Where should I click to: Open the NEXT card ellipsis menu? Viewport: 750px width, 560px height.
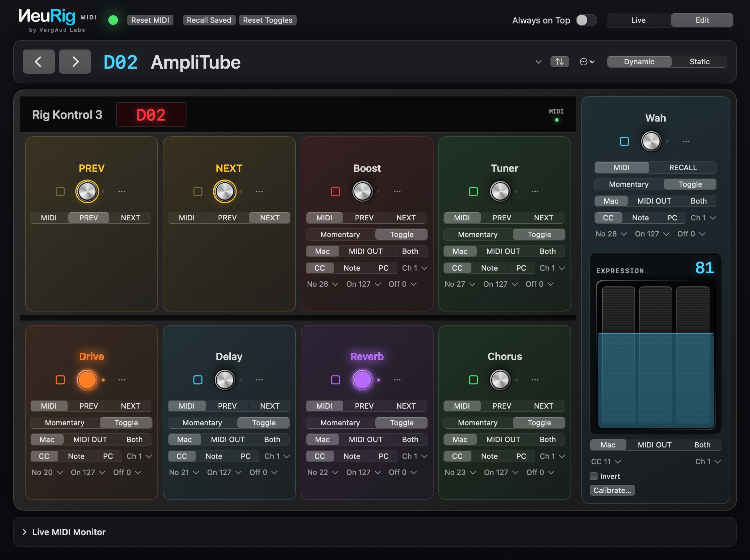click(259, 192)
